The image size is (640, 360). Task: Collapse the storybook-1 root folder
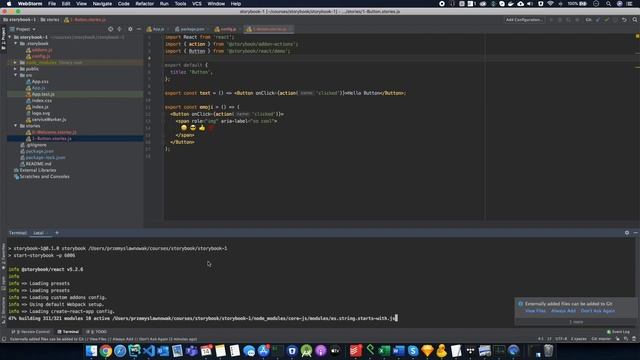coord(10,37)
